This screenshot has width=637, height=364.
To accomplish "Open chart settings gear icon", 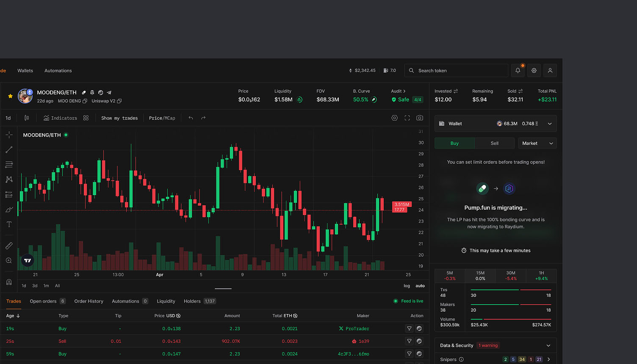I will pyautogui.click(x=394, y=118).
